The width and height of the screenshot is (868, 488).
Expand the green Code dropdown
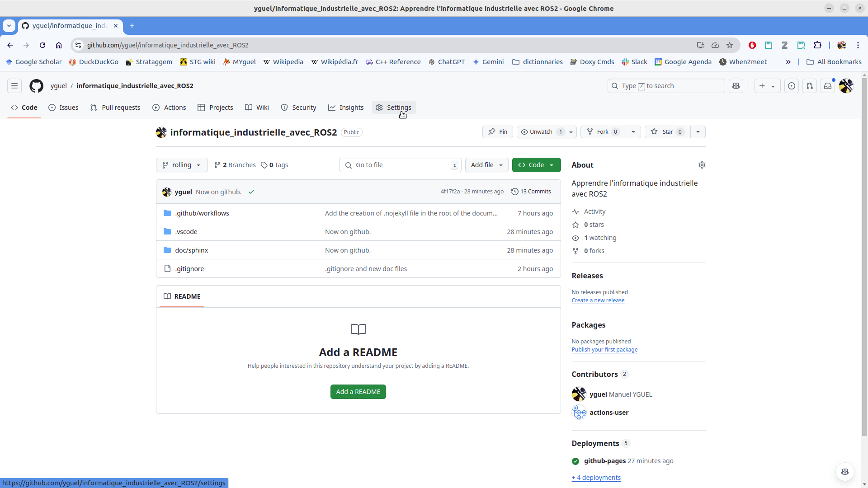pos(536,165)
